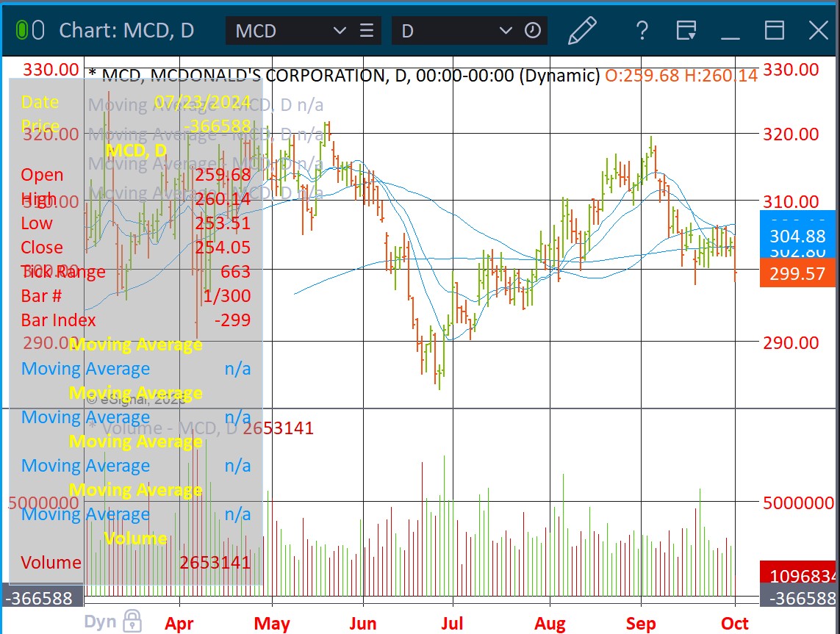Click the green symbol link icon
The height and width of the screenshot is (634, 840).
click(x=21, y=30)
